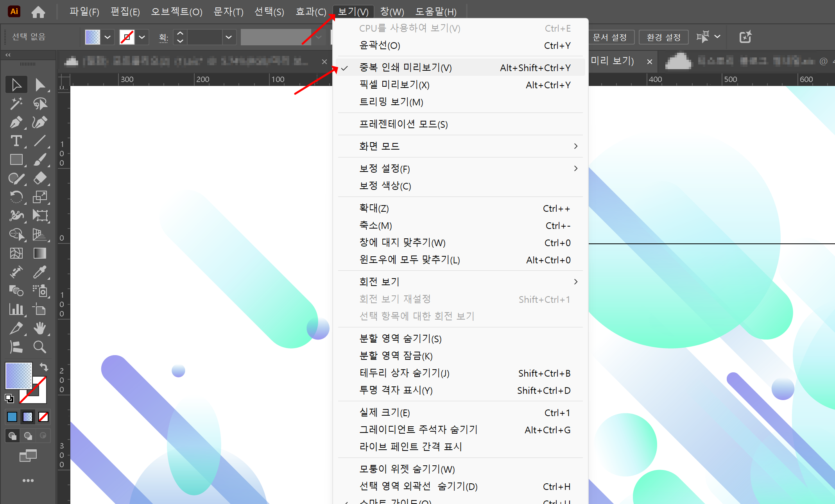The height and width of the screenshot is (504, 835).
Task: Open the fill color dropdown in the control bar
Action: pos(108,37)
